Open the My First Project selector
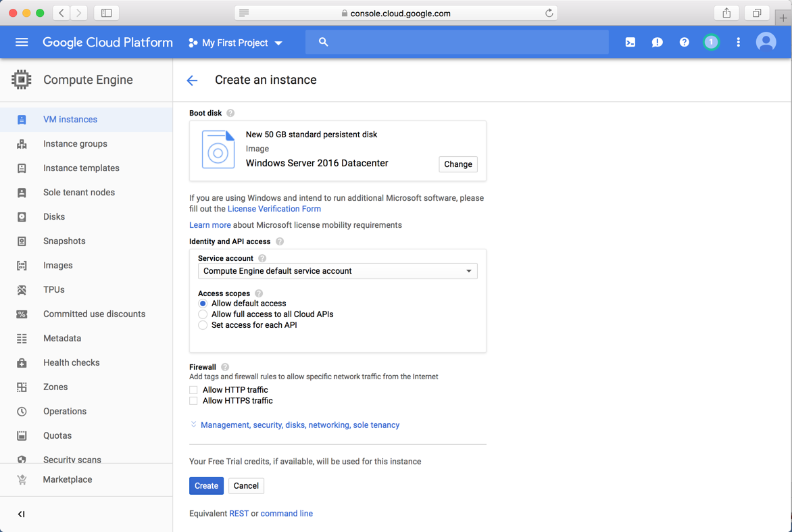Image resolution: width=792 pixels, height=532 pixels. pos(235,43)
